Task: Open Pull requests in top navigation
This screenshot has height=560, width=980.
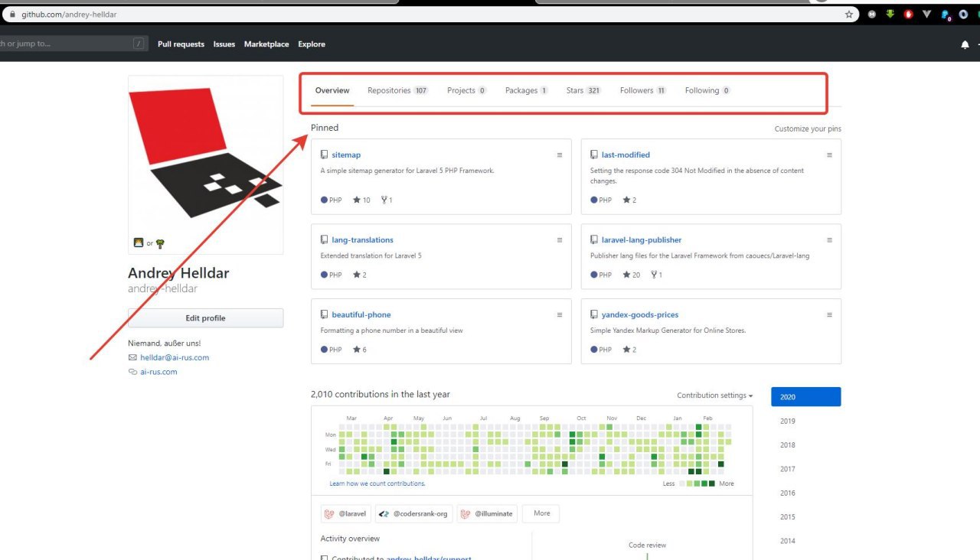Action: [181, 44]
